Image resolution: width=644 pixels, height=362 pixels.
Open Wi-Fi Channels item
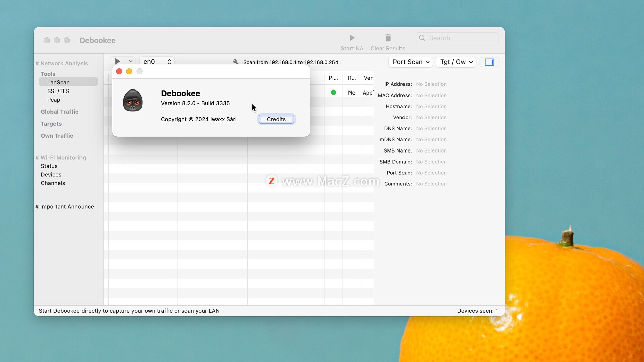click(53, 183)
